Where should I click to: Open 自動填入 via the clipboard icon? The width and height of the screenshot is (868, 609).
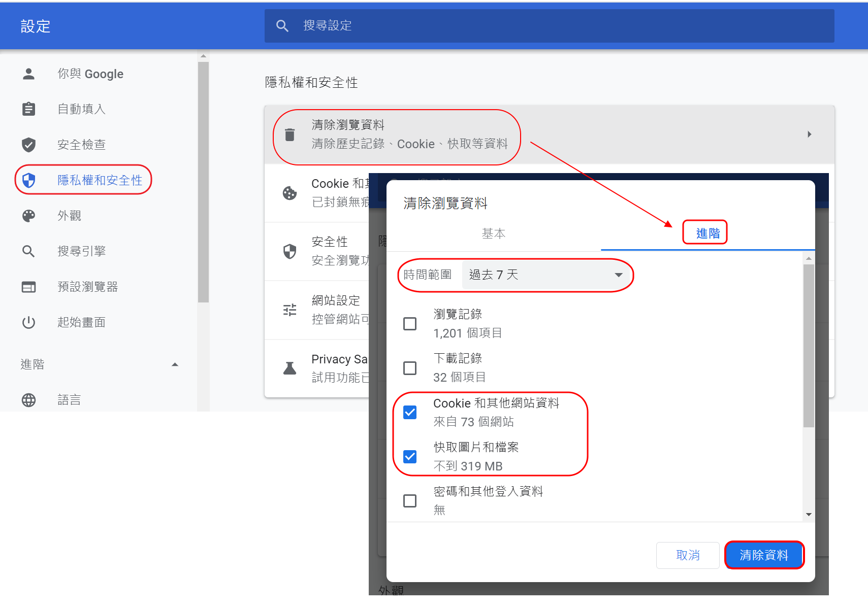click(x=28, y=109)
